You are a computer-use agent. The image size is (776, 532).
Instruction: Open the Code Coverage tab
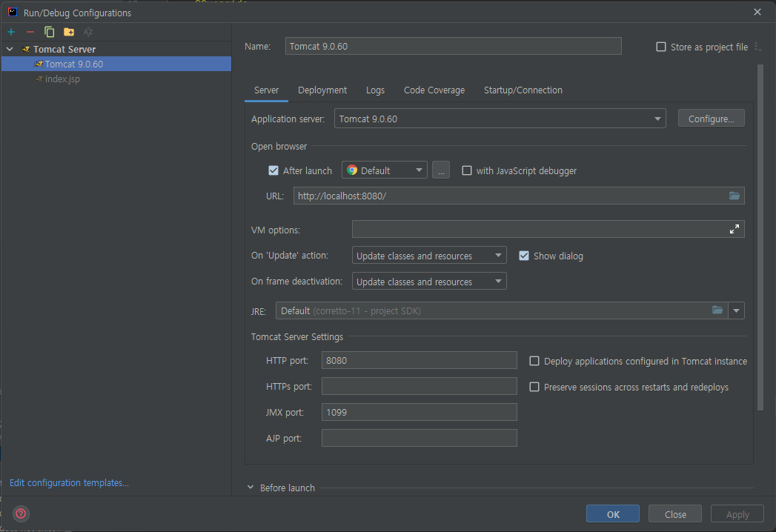click(x=434, y=90)
